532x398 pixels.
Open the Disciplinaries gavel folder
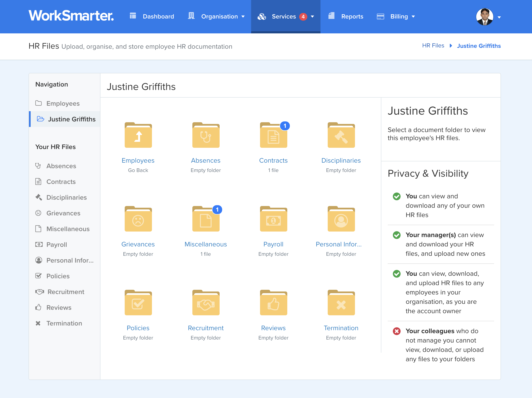coord(341,135)
